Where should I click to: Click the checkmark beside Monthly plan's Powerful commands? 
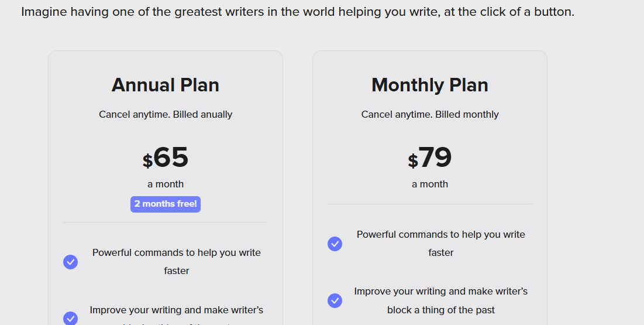[x=335, y=244]
